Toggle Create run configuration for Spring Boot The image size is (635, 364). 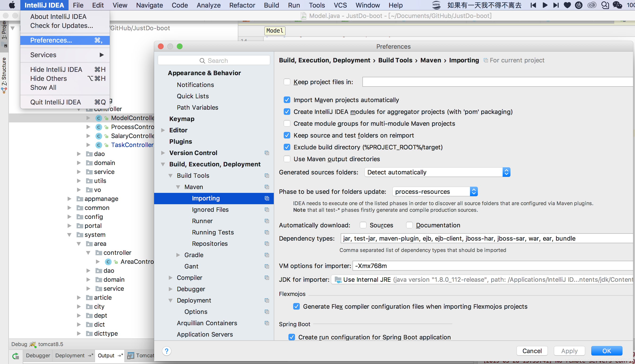point(292,337)
